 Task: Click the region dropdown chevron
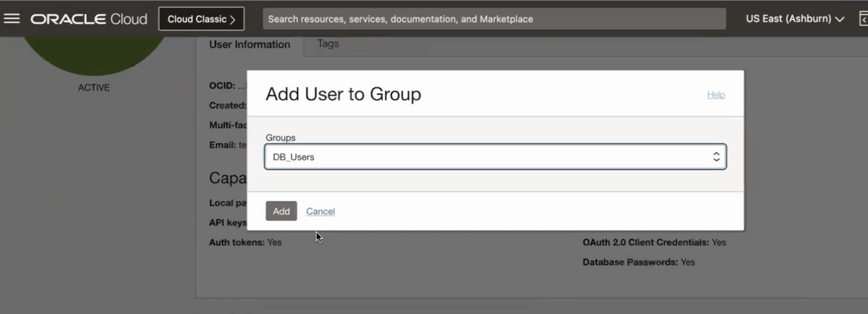tap(840, 19)
